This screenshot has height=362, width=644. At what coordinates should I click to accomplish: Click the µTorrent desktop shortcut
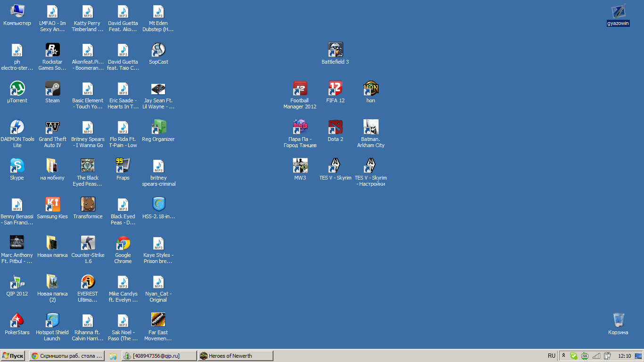click(x=17, y=92)
